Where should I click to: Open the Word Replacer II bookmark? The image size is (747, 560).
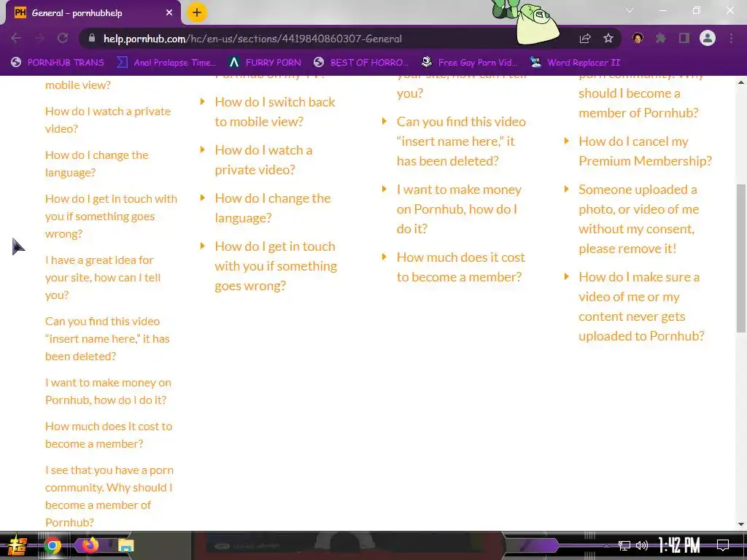575,63
